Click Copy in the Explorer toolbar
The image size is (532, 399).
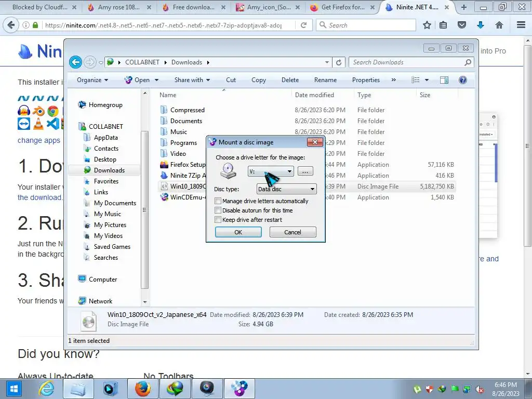point(259,80)
